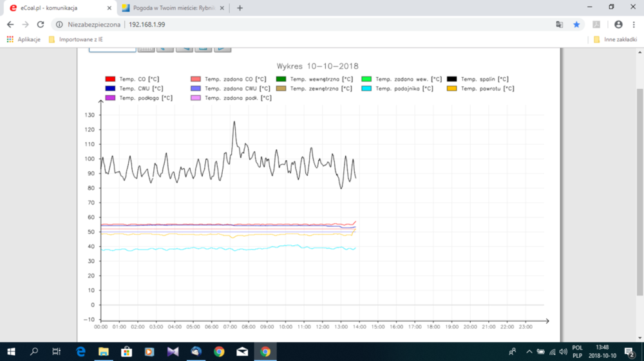Click the Temp. powrotu orange color swatch
The width and height of the screenshot is (644, 361).
[452, 89]
